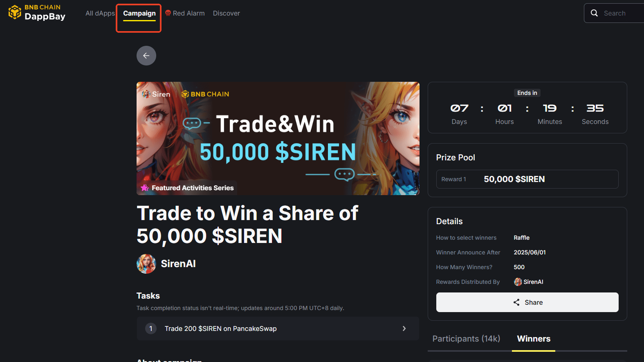The image size is (644, 362).
Task: Click the Rewards Distributed By SirenAI link
Action: (x=529, y=282)
